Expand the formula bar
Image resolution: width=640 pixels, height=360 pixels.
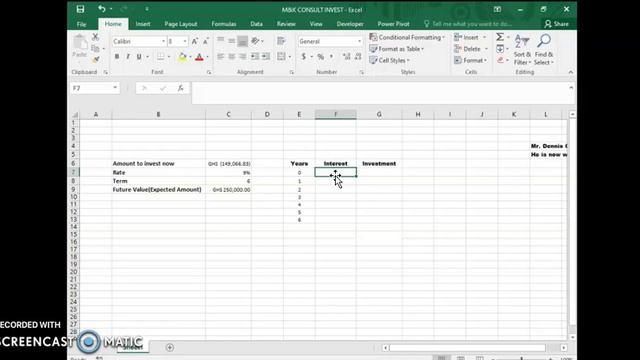(x=571, y=88)
